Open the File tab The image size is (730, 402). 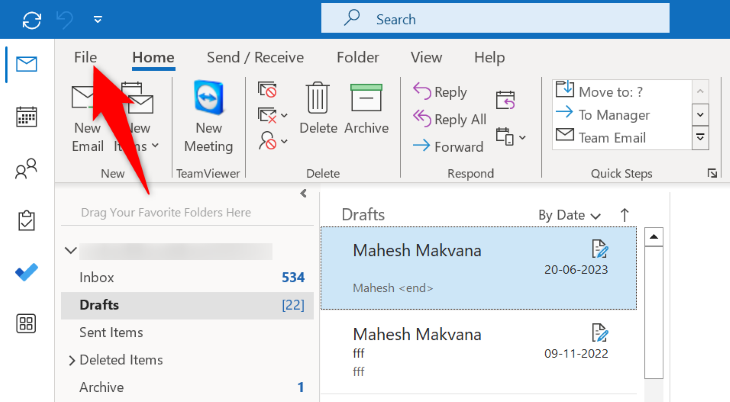click(86, 58)
